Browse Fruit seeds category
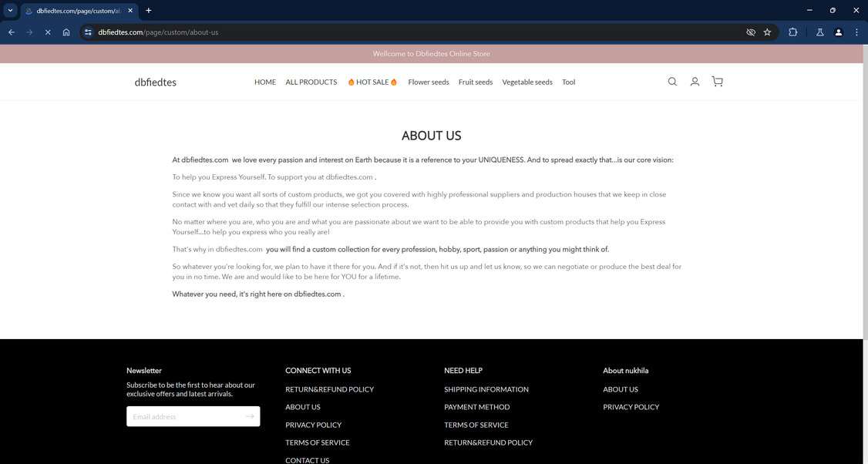 click(x=476, y=82)
